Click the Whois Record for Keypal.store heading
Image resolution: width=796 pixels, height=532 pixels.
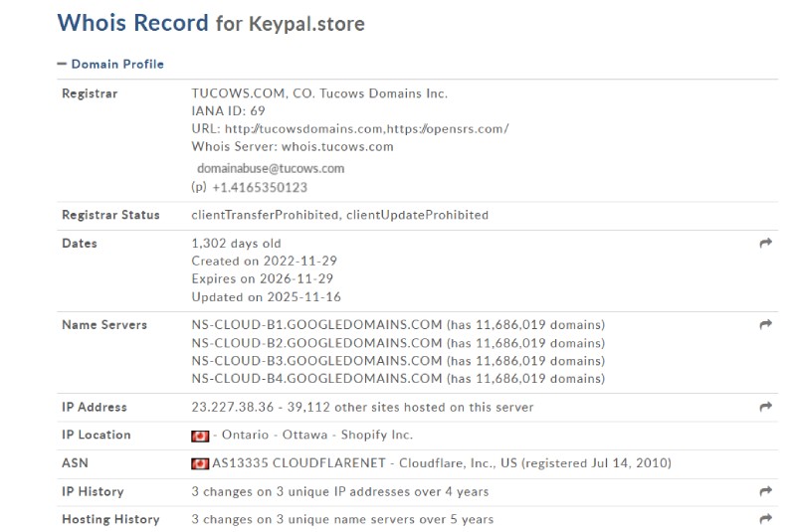211,23
